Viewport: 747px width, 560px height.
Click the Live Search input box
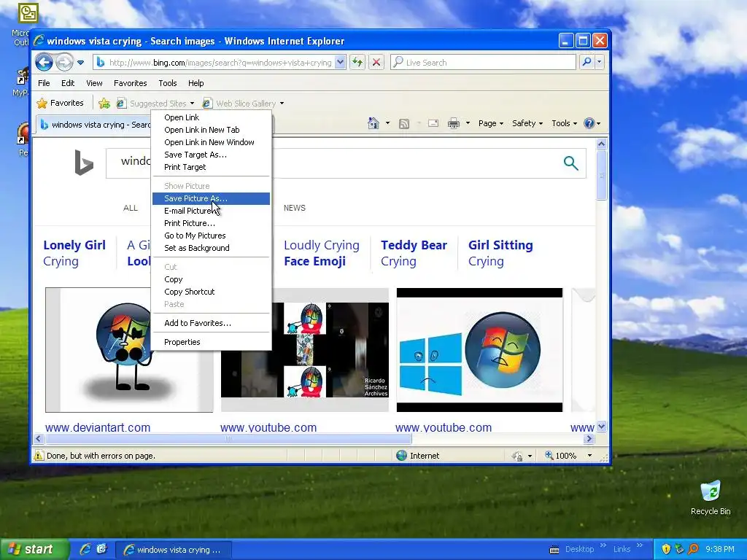click(483, 63)
